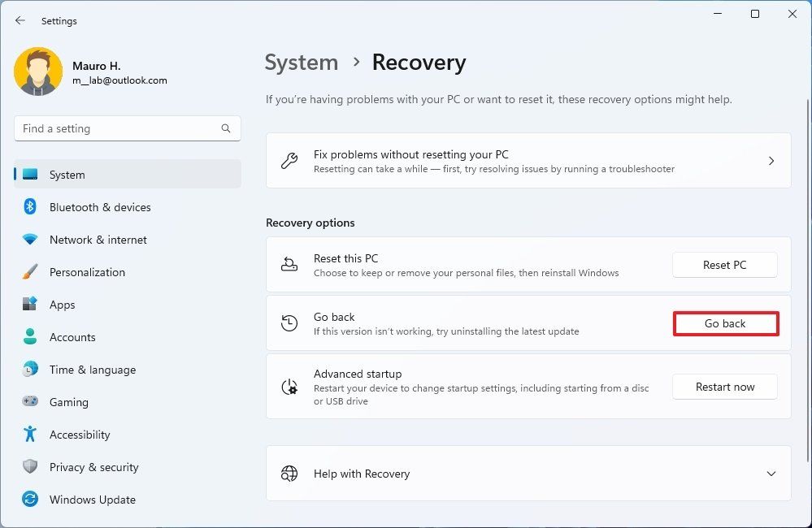Click Mauro H.'s profile picture
Screen dimensions: 812x528
coord(38,71)
